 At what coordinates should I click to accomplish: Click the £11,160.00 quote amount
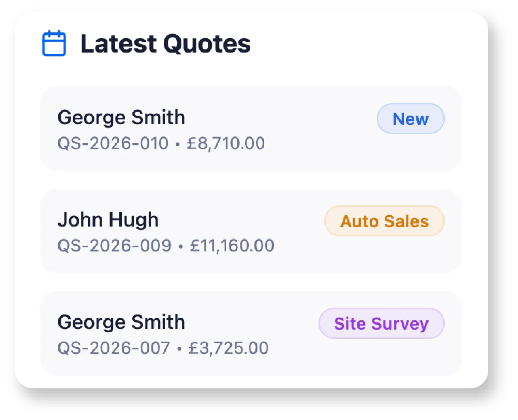click(x=232, y=246)
